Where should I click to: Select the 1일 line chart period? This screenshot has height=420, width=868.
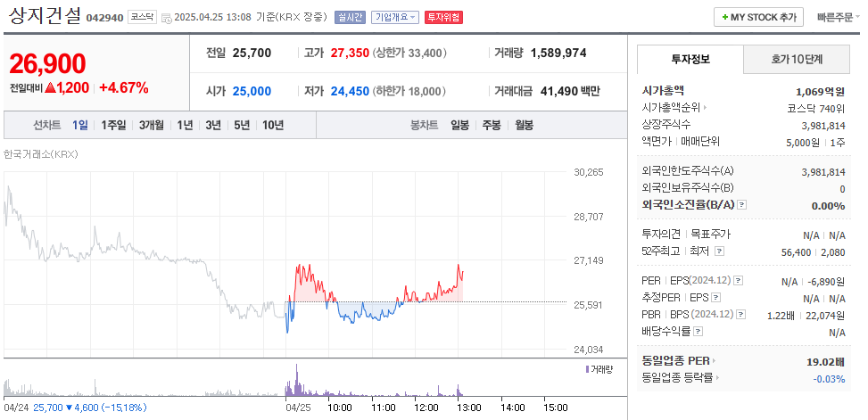click(x=79, y=126)
